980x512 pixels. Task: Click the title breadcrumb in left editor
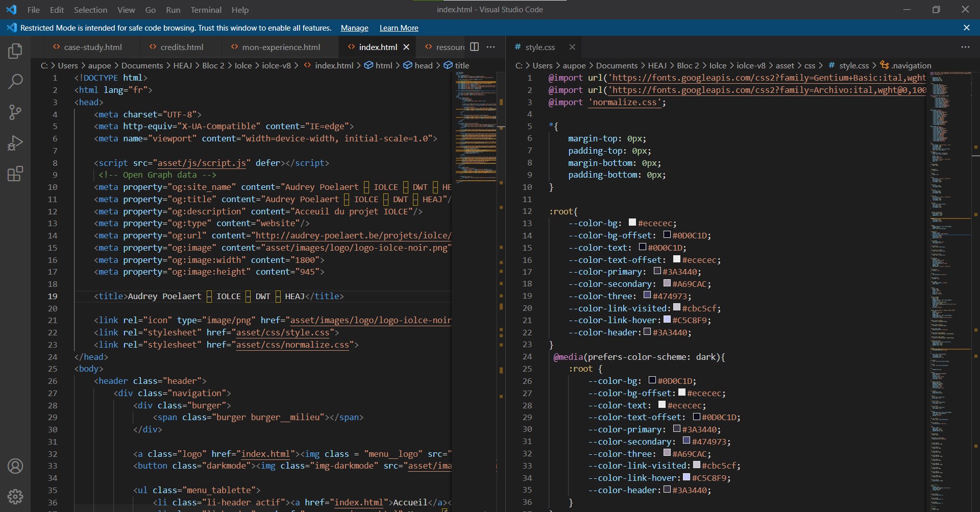[x=462, y=65]
